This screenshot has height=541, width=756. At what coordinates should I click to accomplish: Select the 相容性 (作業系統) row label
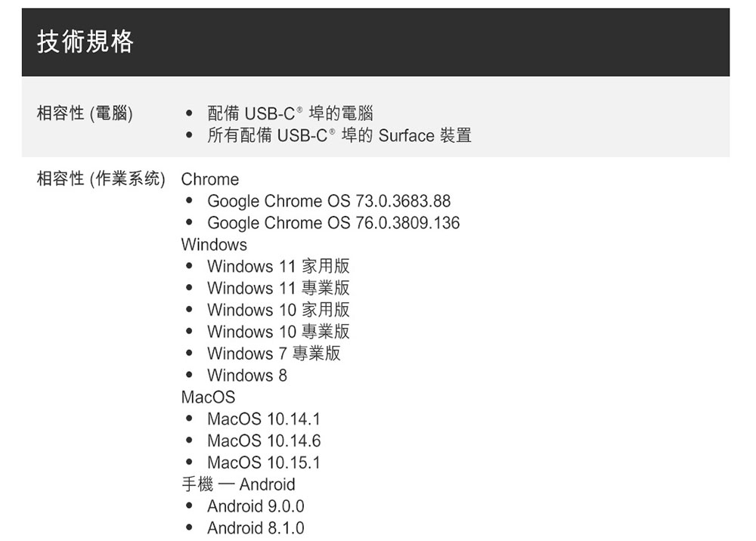pyautogui.click(x=101, y=179)
